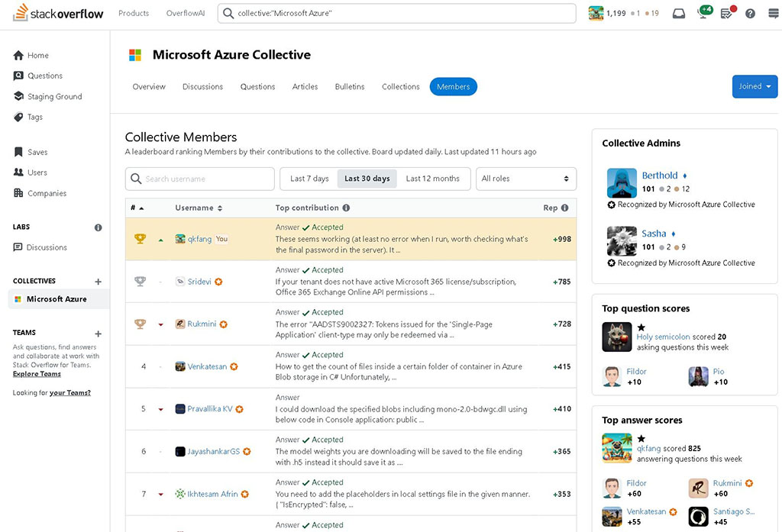Click the plus icon beside Teams
The image size is (782, 532).
(x=99, y=334)
